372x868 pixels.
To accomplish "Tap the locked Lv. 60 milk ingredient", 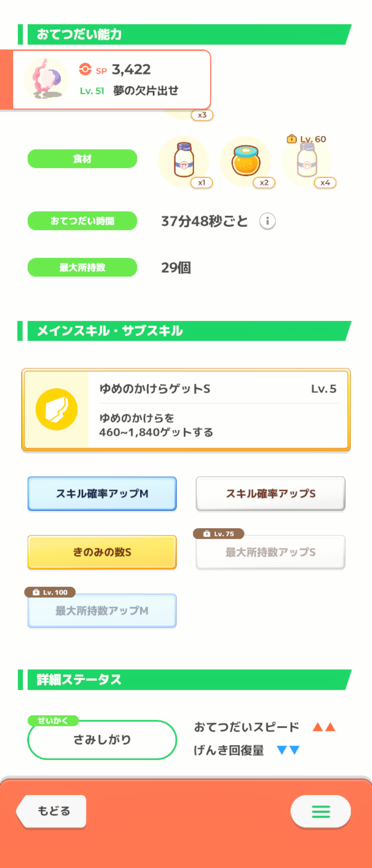I will click(307, 161).
